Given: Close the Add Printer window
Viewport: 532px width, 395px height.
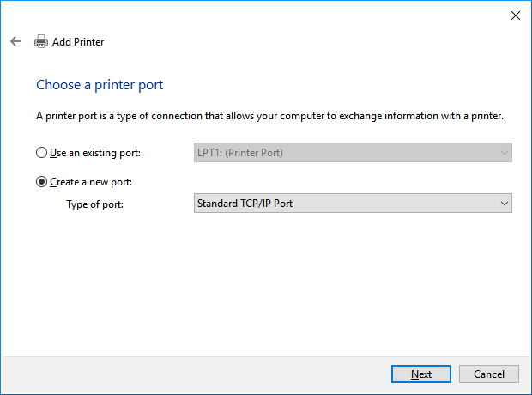Looking at the screenshot, I should coord(515,15).
